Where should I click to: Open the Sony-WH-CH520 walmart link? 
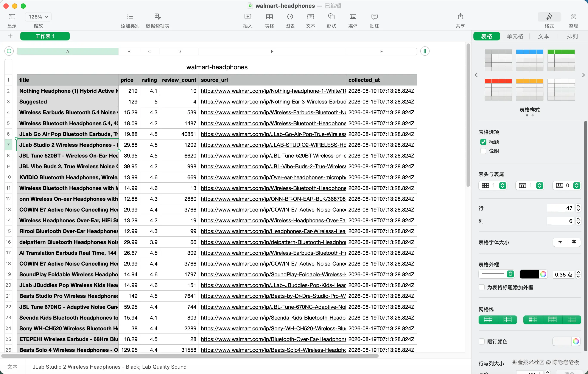pos(273,328)
